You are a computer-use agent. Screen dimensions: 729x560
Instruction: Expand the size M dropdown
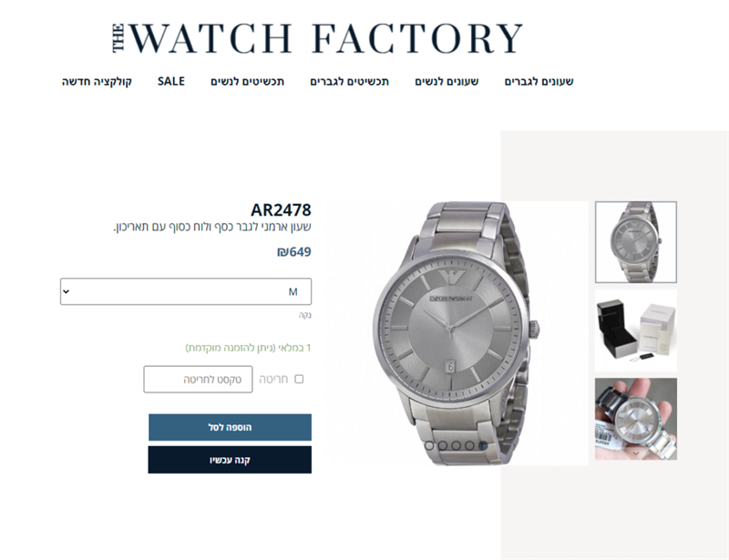(186, 291)
